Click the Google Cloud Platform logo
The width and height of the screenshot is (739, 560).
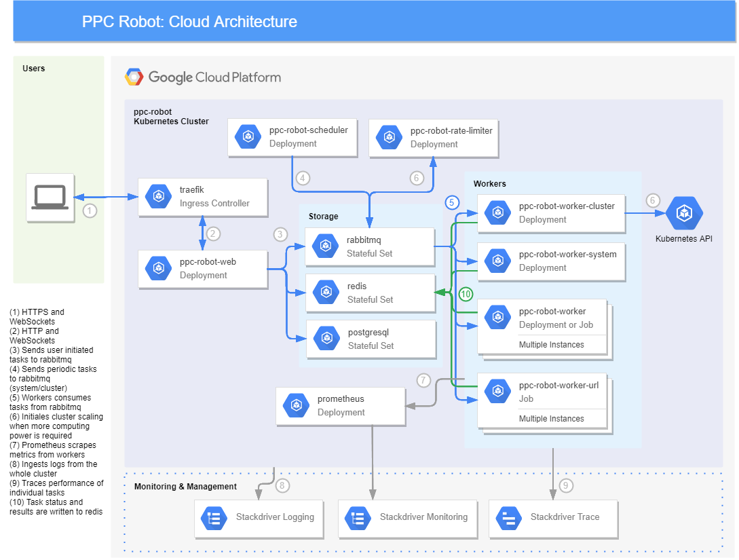click(x=203, y=77)
